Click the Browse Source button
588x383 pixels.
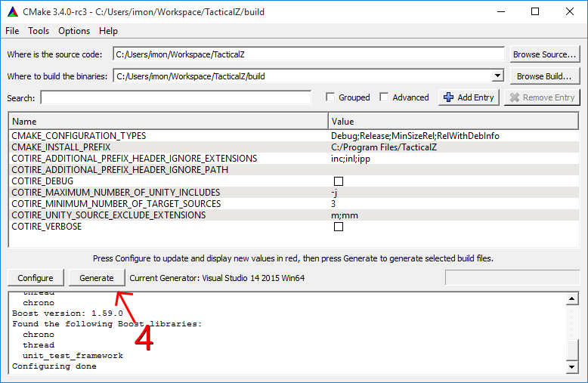[x=544, y=54]
